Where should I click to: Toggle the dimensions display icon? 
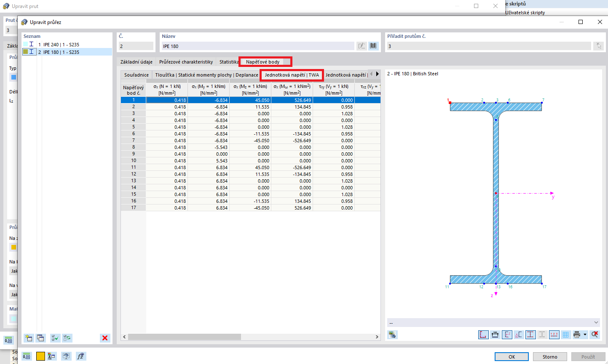click(495, 335)
